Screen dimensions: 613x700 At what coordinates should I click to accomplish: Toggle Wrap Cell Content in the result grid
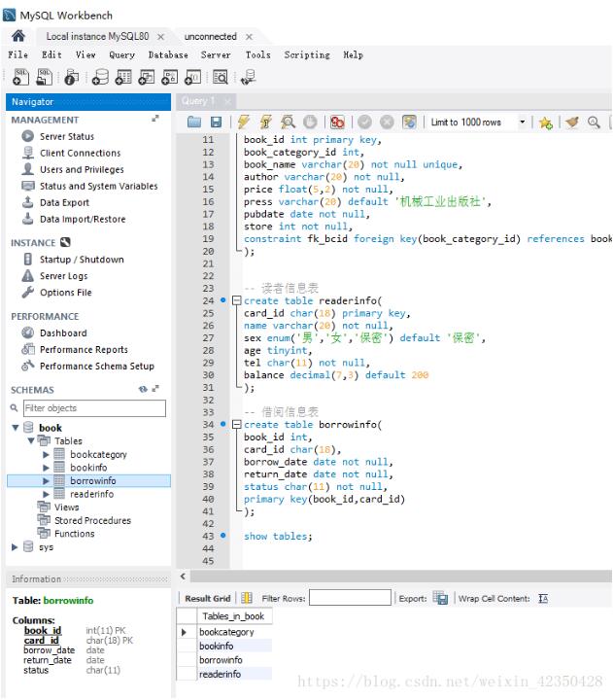(x=543, y=598)
